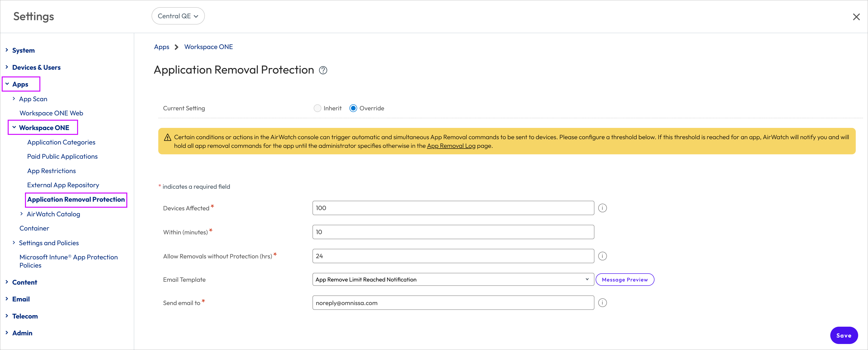
Task: Collapse the Workspace ONE sidebar node
Action: point(14,127)
